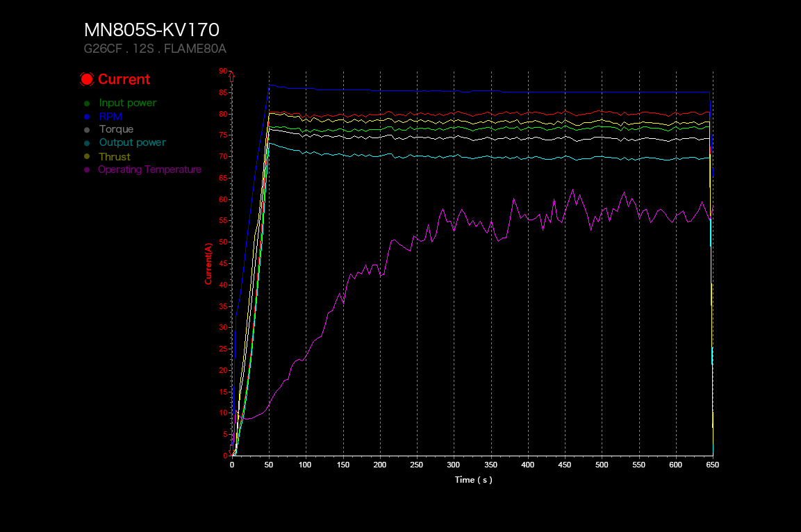Select the Torque series

(117, 129)
